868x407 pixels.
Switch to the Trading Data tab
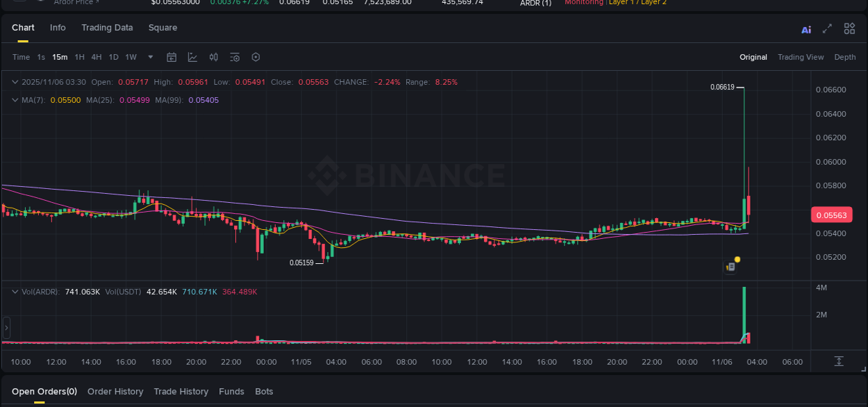pyautogui.click(x=107, y=28)
